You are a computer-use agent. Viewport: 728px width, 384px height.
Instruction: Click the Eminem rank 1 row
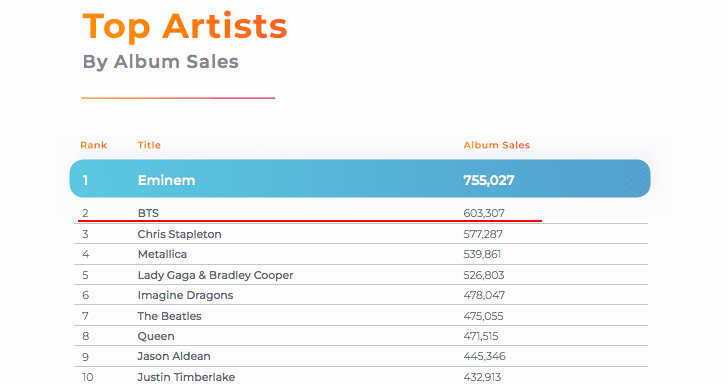point(360,179)
